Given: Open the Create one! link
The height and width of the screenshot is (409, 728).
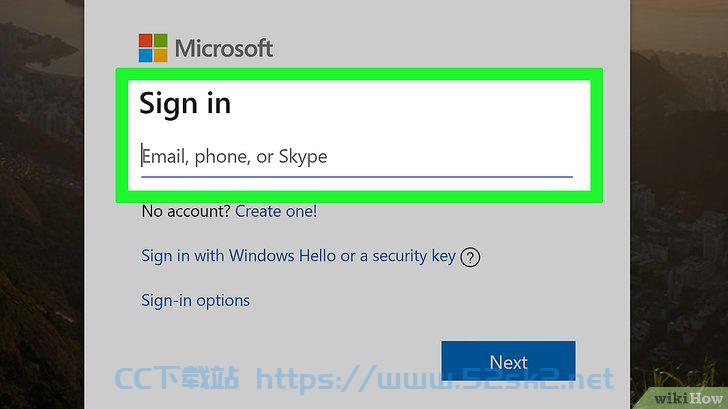Looking at the screenshot, I should click(276, 211).
